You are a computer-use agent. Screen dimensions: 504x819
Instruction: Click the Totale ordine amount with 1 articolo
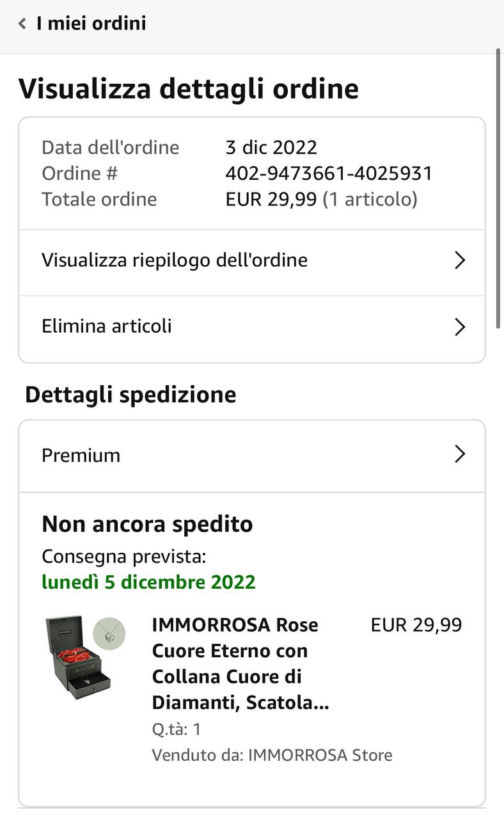pos(321,200)
